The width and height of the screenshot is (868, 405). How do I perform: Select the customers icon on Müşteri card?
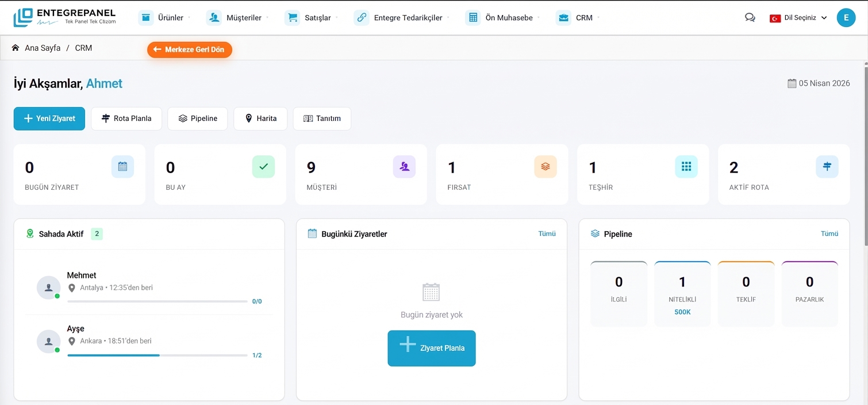coord(404,166)
